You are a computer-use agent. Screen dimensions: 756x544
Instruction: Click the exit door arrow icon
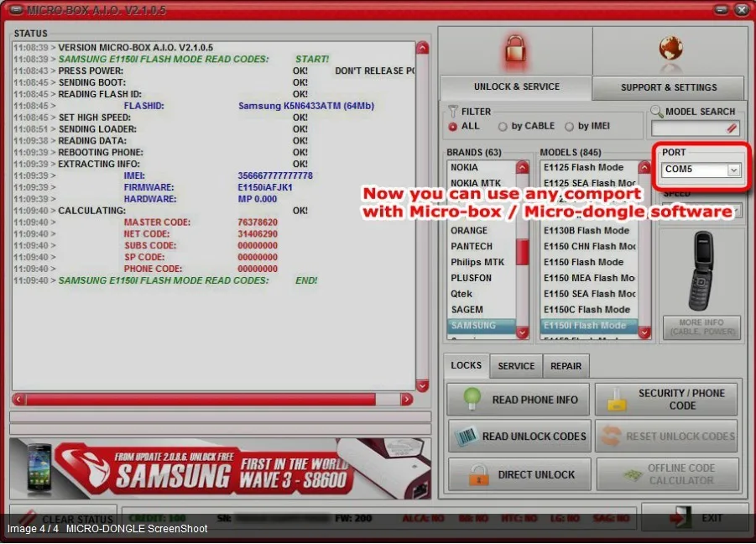pos(680,518)
